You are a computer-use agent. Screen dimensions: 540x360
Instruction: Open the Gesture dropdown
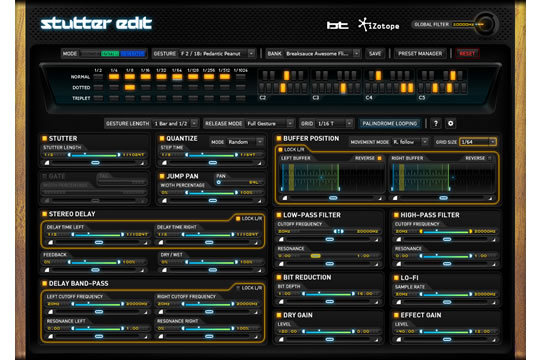pyautogui.click(x=217, y=54)
